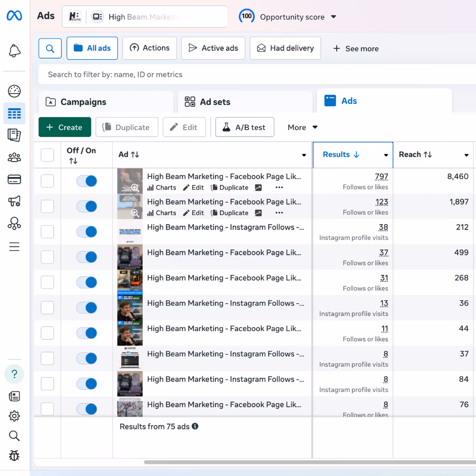Open the Reach column options arrow
Viewport: 476px width, 476px height.
466,155
